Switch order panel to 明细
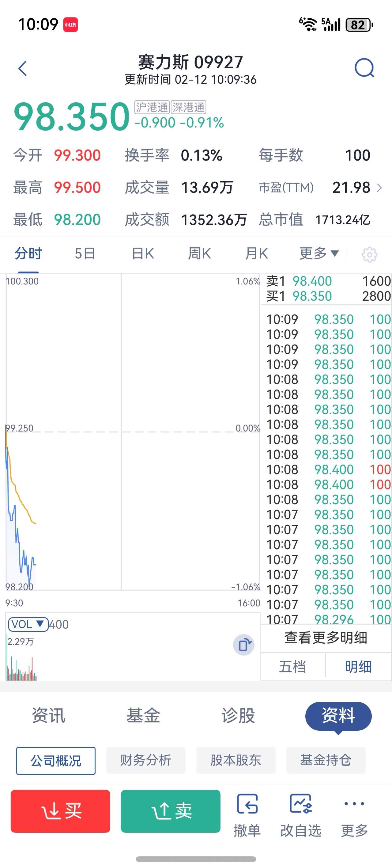 [358, 667]
